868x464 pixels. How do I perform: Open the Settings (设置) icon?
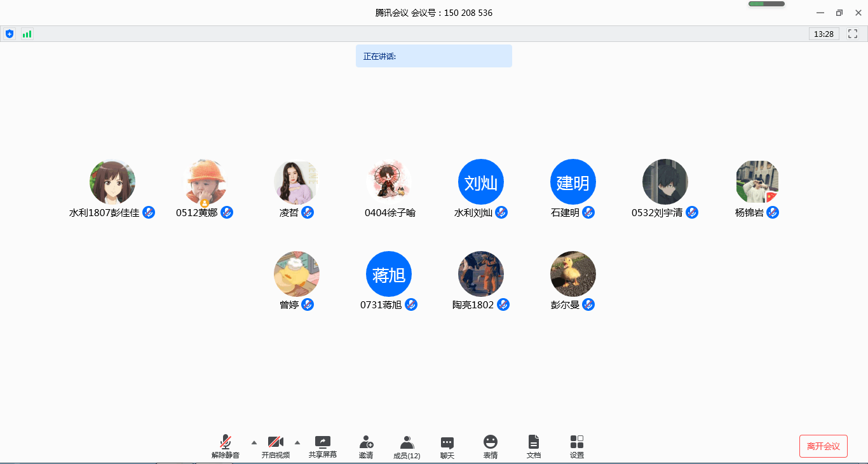(x=577, y=447)
